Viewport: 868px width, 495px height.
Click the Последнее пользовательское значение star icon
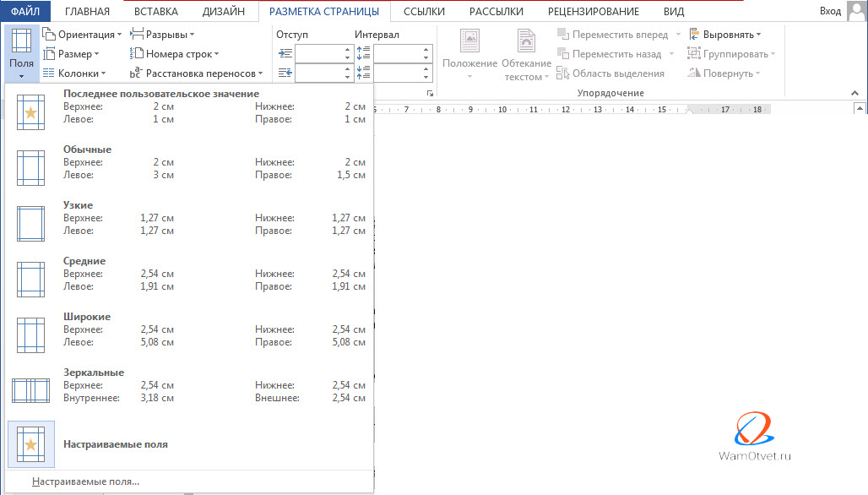tap(30, 112)
